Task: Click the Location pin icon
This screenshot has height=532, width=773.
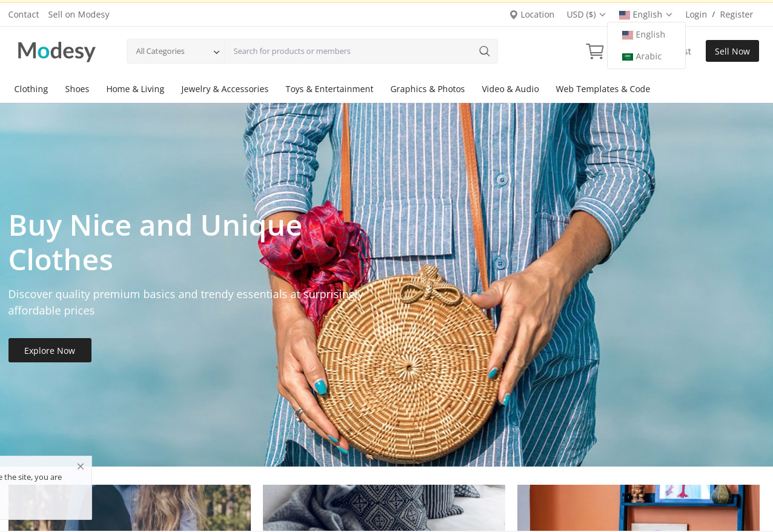Action: coord(513,15)
